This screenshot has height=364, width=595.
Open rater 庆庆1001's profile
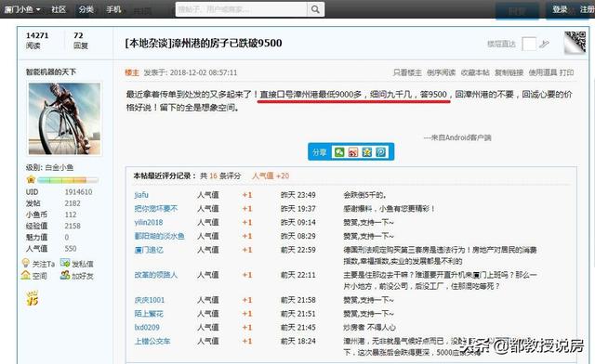coord(150,300)
